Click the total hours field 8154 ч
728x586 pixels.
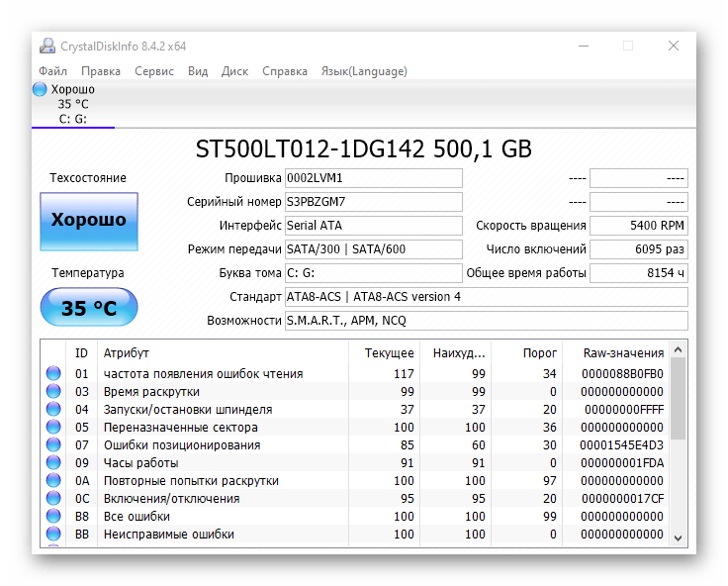[639, 273]
